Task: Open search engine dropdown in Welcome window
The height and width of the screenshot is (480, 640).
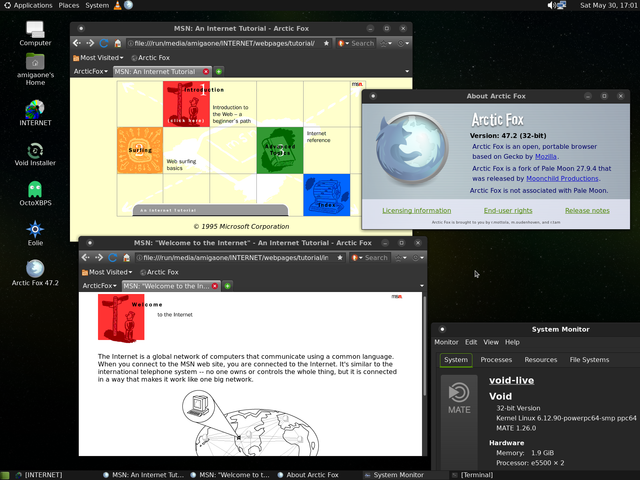Action: 357,257
